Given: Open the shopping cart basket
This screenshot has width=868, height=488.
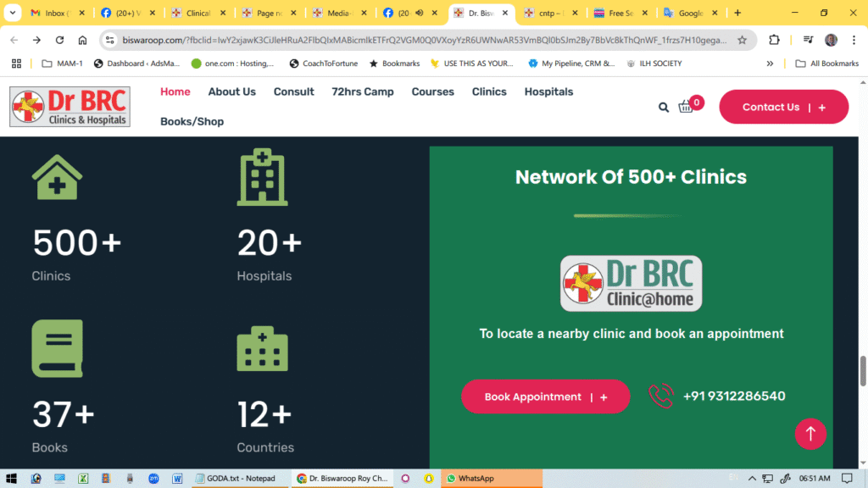Looking at the screenshot, I should (686, 106).
